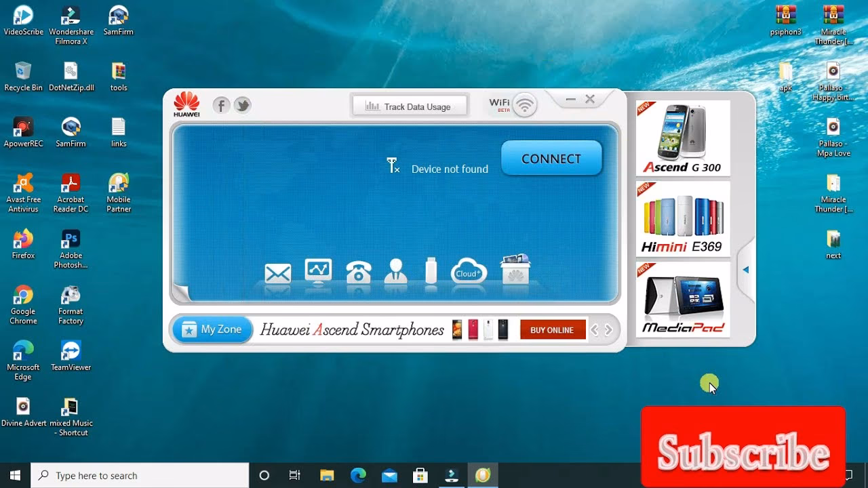Click the USB storage icon

click(x=431, y=270)
